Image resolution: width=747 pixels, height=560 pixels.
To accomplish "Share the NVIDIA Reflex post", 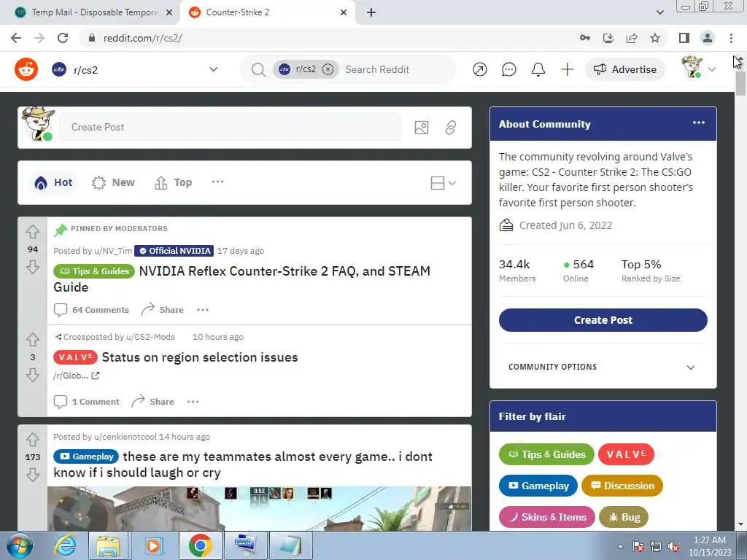I will (163, 310).
